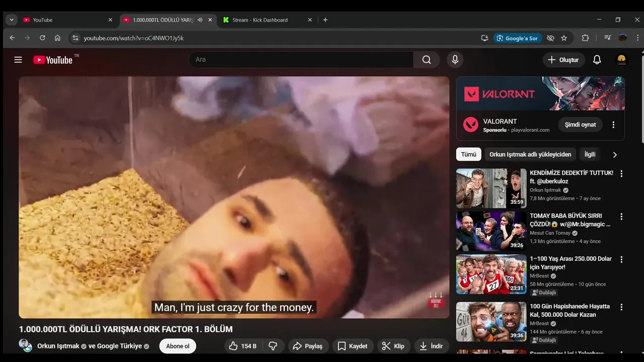Image resolution: width=644 pixels, height=362 pixels.
Task: Click VALORANT banner ad image
Action: coord(540,94)
